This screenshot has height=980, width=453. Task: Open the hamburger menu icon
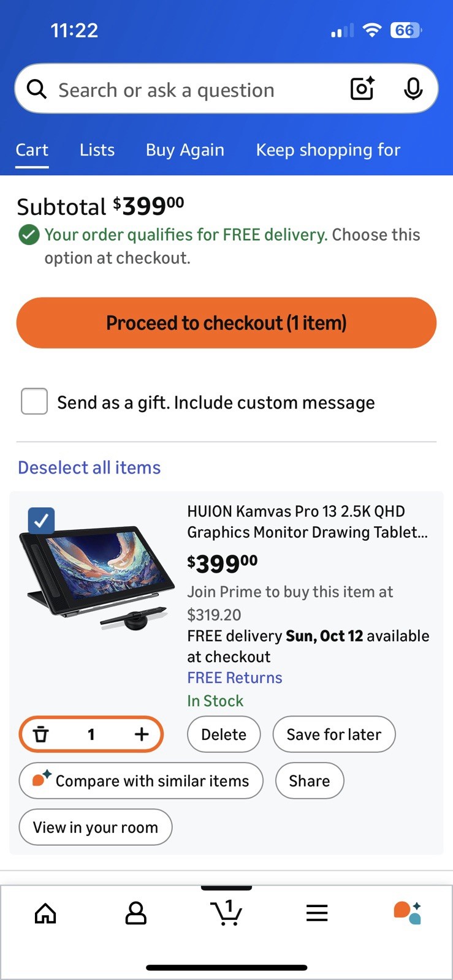(317, 913)
